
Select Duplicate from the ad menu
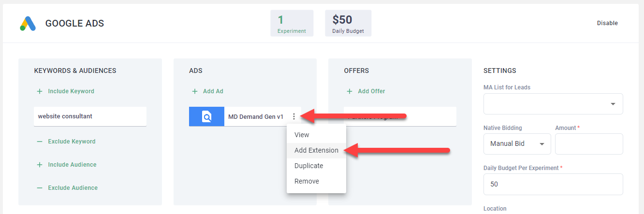coord(308,166)
